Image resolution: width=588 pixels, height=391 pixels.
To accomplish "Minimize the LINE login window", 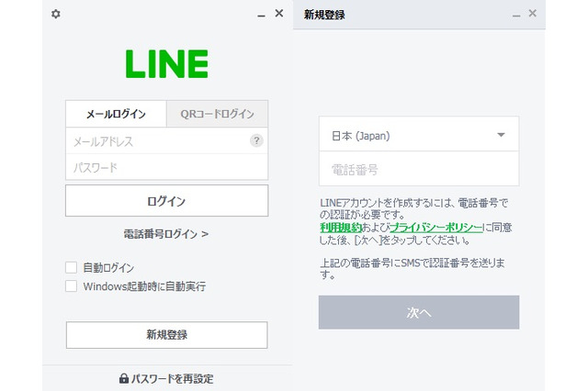I will click(260, 15).
